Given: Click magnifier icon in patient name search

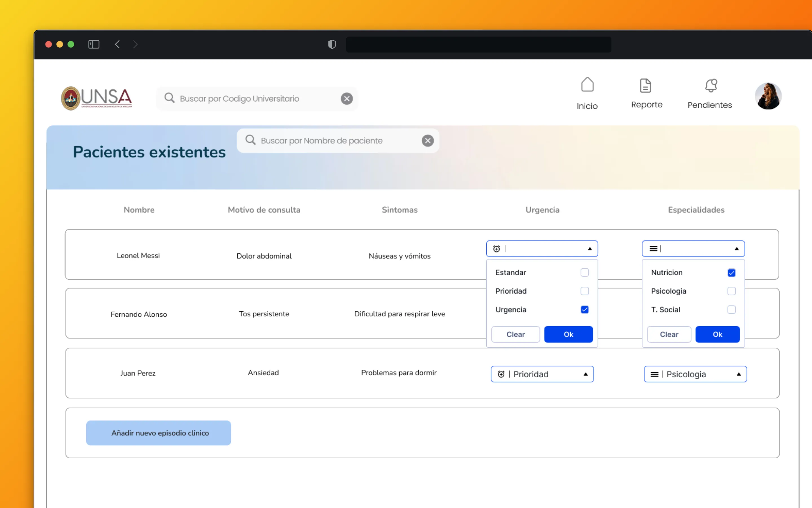Looking at the screenshot, I should click(x=250, y=140).
